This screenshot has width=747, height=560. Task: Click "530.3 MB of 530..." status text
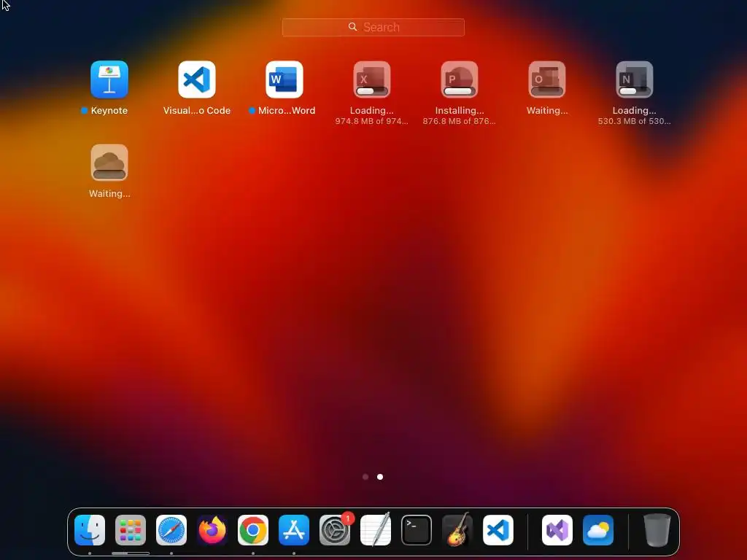635,121
